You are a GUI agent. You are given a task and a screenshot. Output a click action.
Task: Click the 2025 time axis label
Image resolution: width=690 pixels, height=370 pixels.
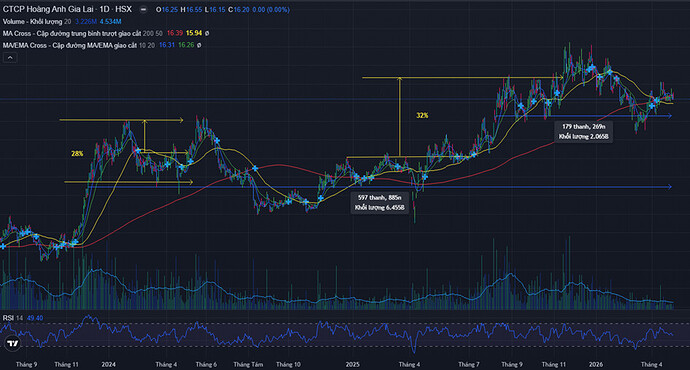(x=352, y=364)
